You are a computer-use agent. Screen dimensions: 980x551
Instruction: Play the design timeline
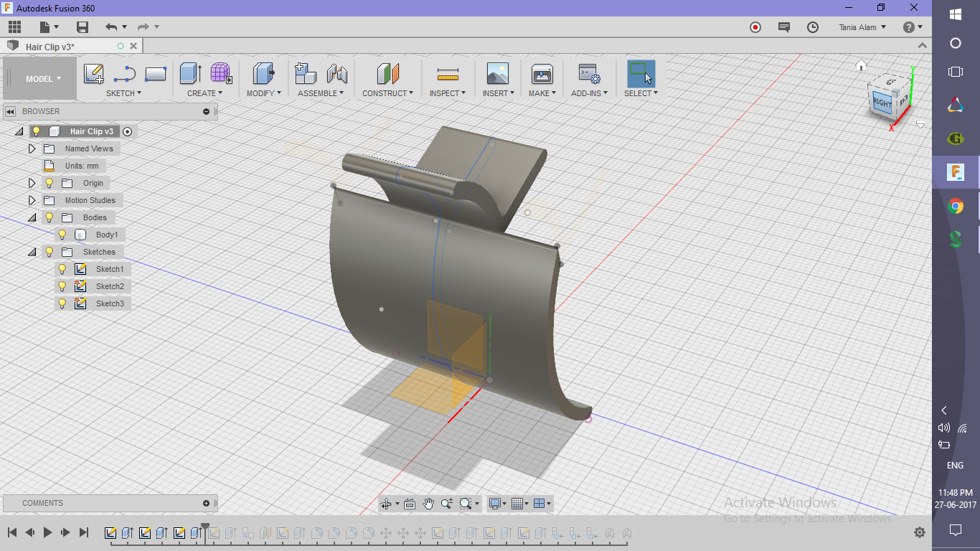[x=48, y=532]
